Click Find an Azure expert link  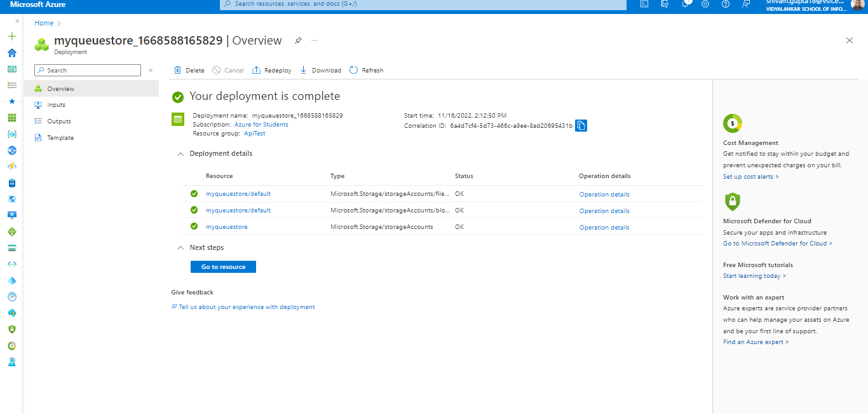(x=756, y=342)
